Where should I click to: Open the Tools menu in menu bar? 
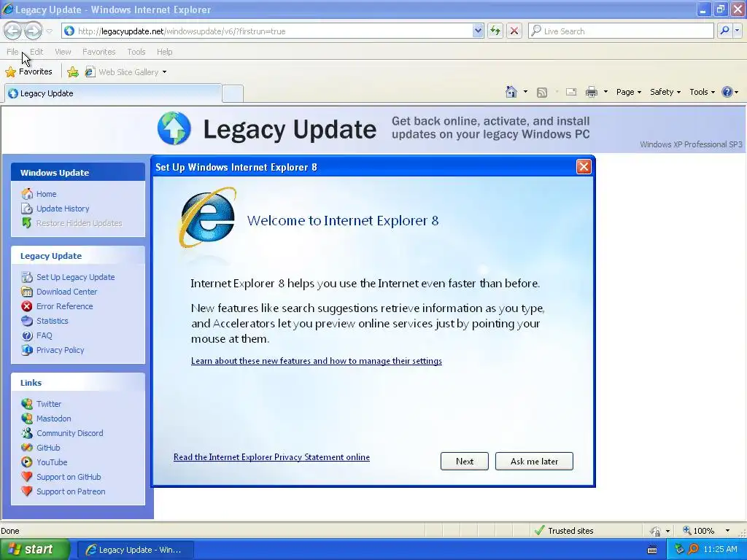coord(136,52)
